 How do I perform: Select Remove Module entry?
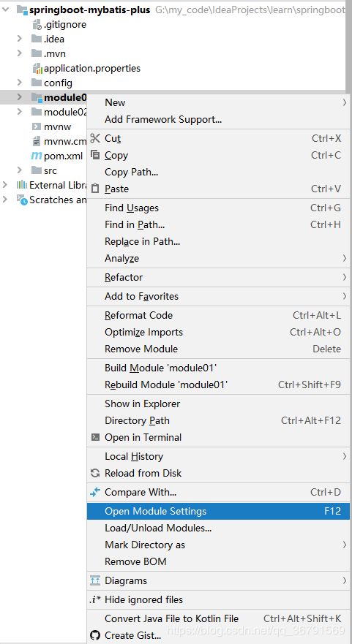pos(220,349)
